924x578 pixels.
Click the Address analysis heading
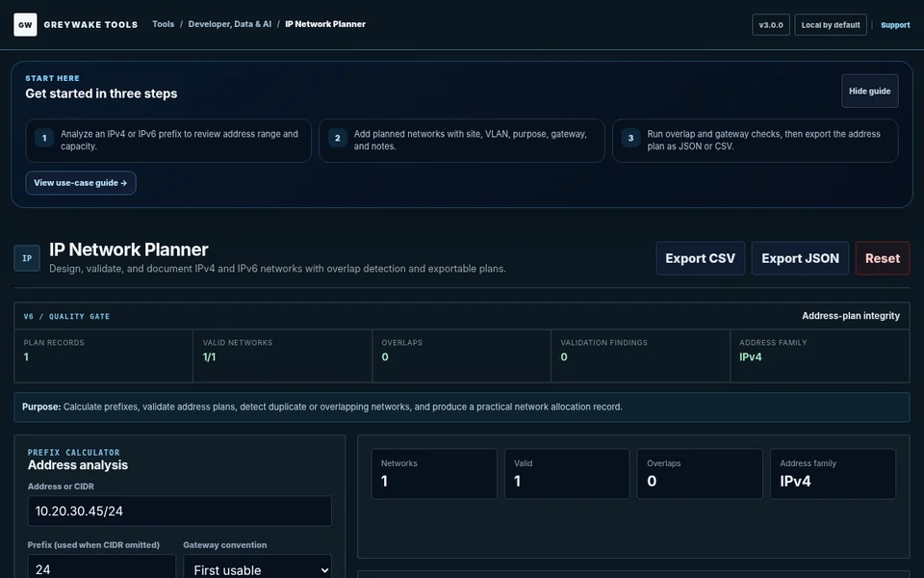78,465
